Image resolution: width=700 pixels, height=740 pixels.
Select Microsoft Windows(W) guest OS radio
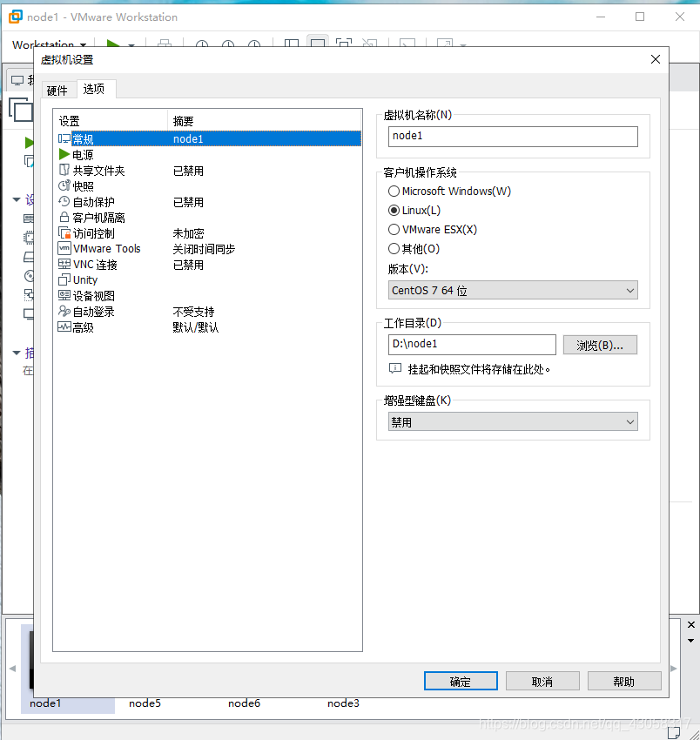click(394, 192)
